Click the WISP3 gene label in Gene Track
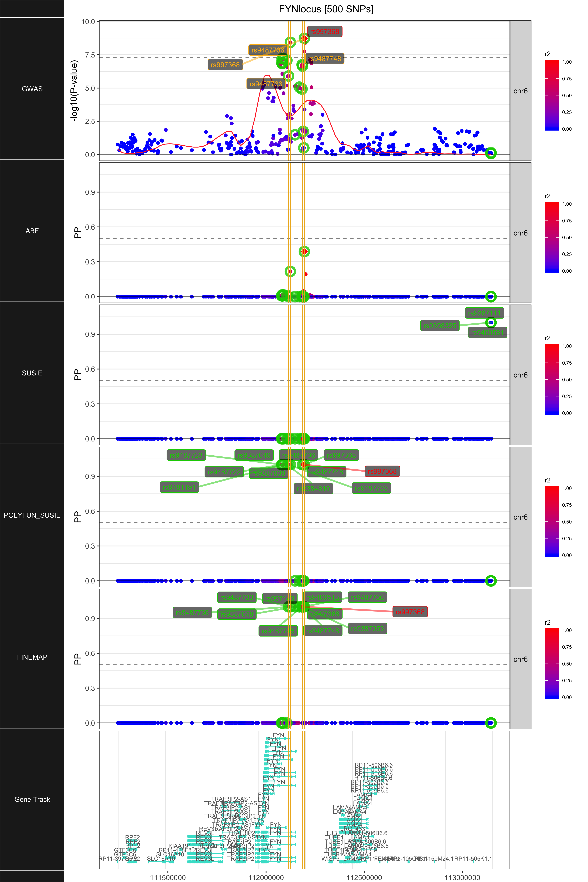 (330, 859)
